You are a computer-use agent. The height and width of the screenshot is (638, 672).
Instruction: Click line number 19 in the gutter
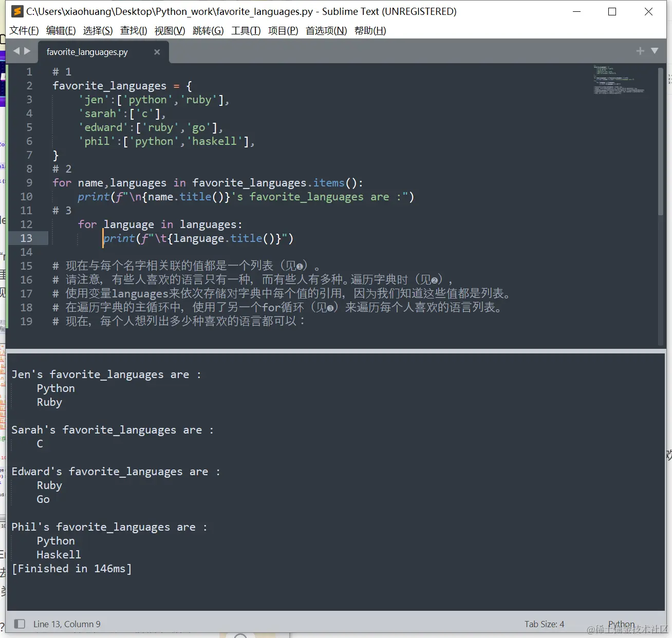point(26,322)
